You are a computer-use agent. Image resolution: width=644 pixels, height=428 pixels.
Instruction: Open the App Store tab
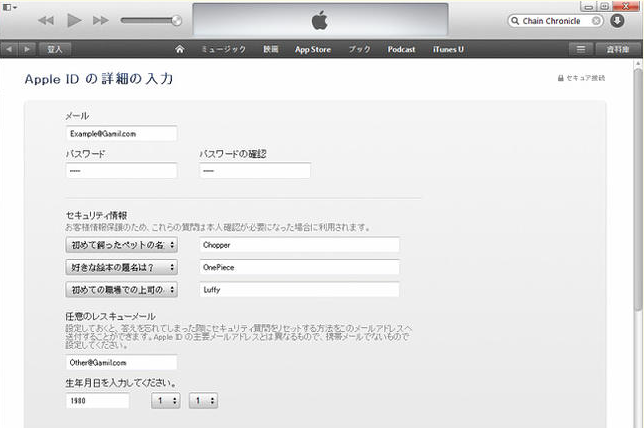(312, 48)
